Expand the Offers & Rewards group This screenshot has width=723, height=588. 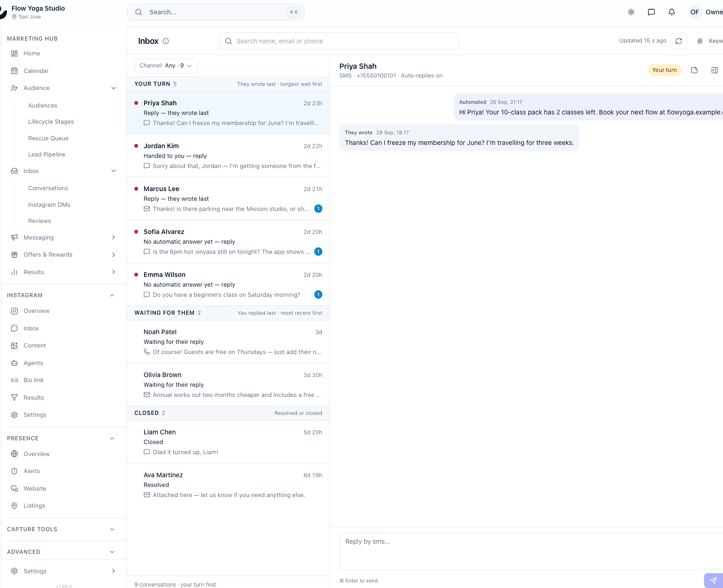(114, 255)
